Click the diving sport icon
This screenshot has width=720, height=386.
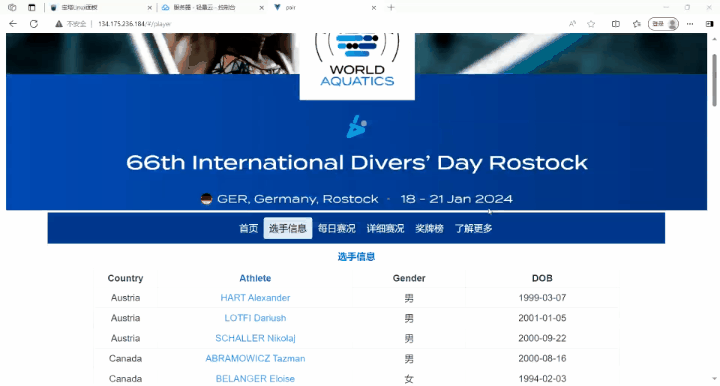tap(357, 127)
